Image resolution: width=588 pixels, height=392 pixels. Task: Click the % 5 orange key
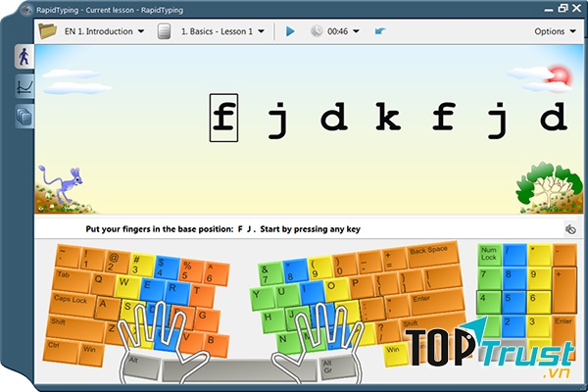click(x=191, y=270)
